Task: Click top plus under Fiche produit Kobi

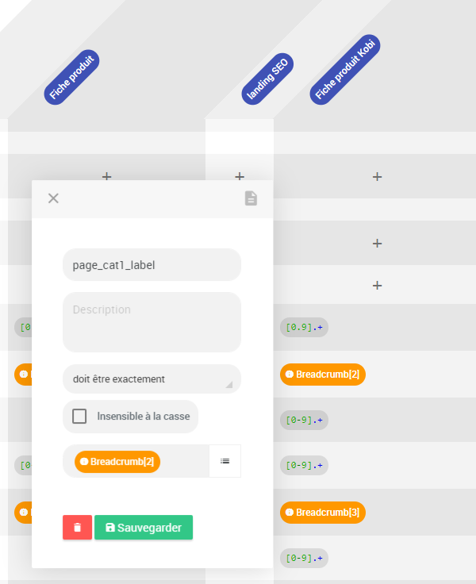Action: [377, 177]
